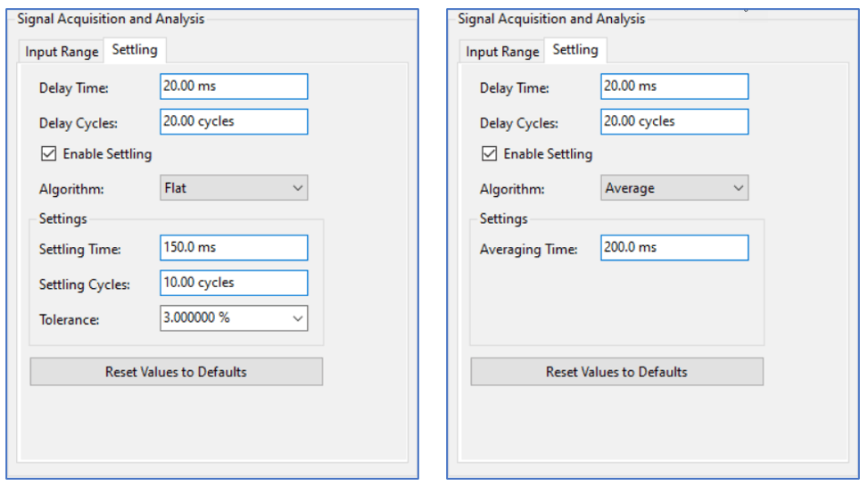868x486 pixels.
Task: Toggle Enable Settling in the Average algorithm panel
Action: pos(489,154)
